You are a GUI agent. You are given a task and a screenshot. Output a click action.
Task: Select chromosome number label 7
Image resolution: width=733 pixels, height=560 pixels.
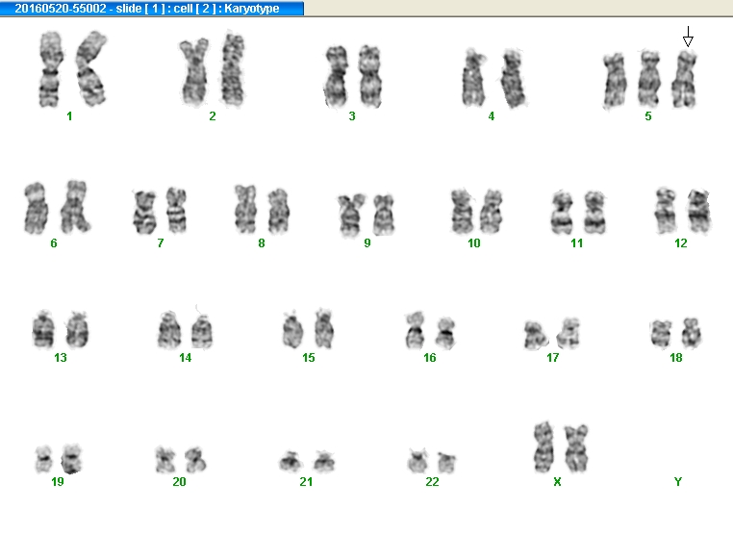(161, 243)
